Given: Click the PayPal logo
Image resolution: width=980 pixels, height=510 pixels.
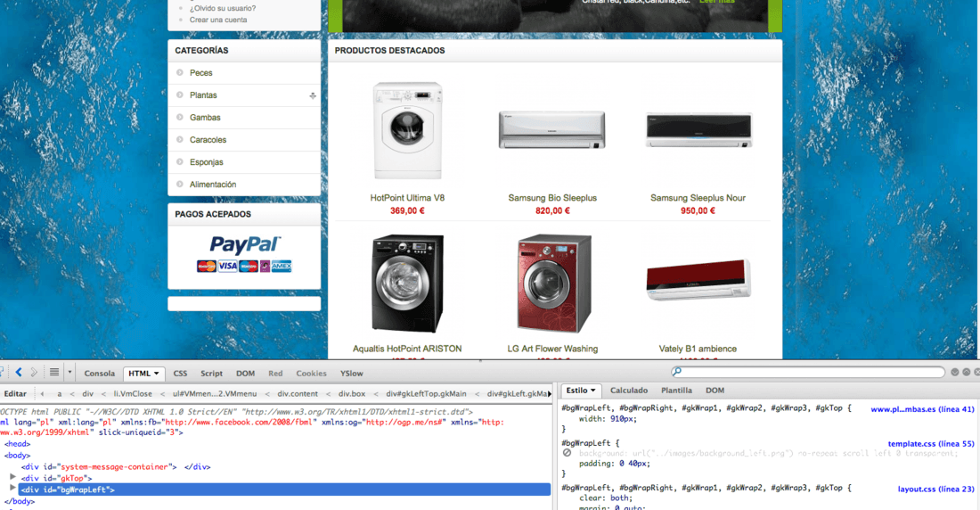Looking at the screenshot, I should click(x=245, y=244).
